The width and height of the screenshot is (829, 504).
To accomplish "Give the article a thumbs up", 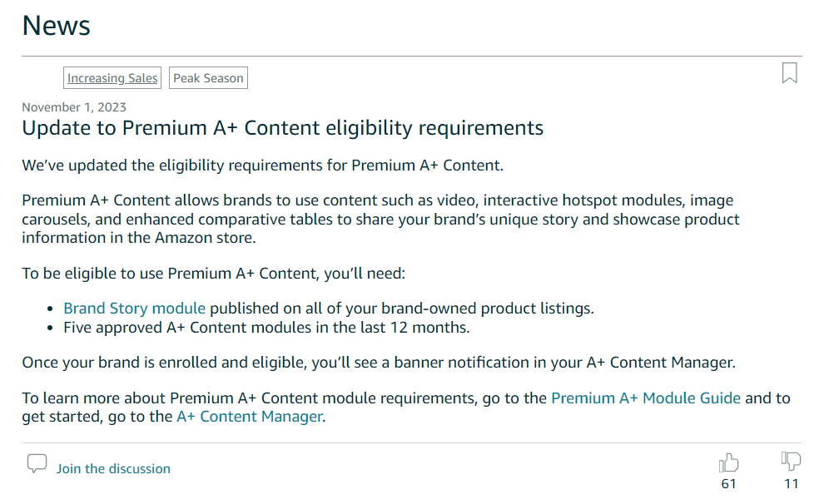I will (x=728, y=462).
